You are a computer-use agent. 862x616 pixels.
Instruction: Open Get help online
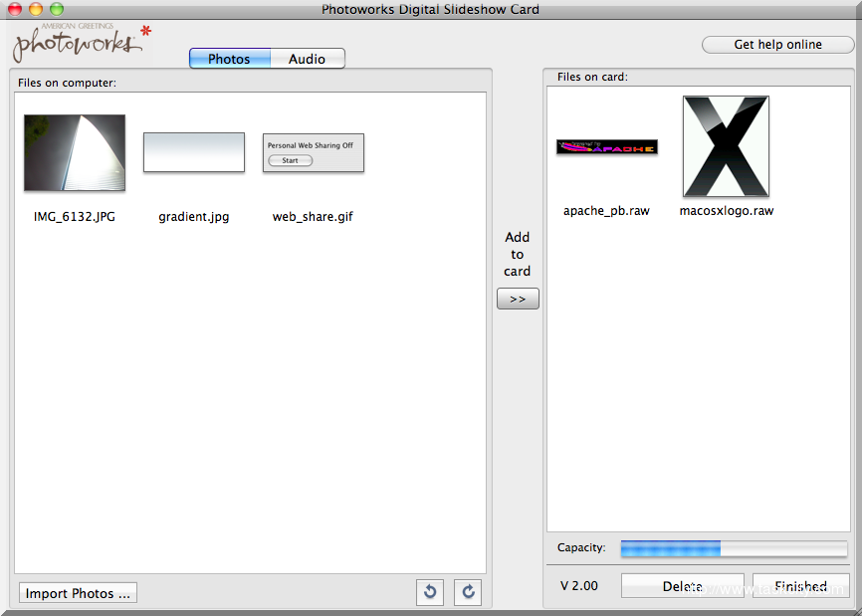click(x=777, y=45)
